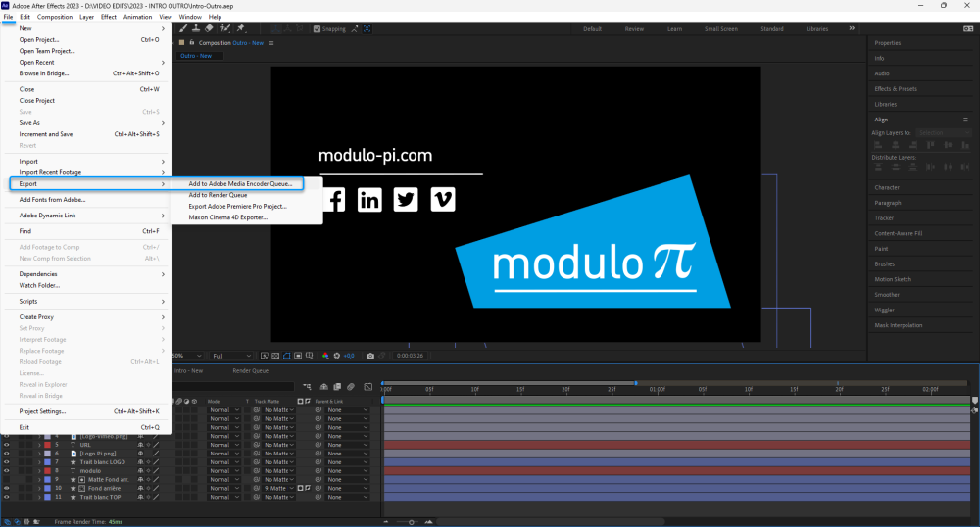Toggle fast previews icon below viewer
This screenshot has height=527, width=980.
(x=265, y=356)
